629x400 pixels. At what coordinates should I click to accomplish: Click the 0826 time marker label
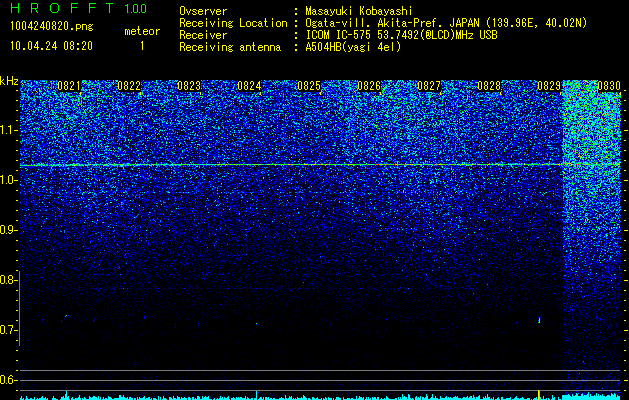pos(369,86)
